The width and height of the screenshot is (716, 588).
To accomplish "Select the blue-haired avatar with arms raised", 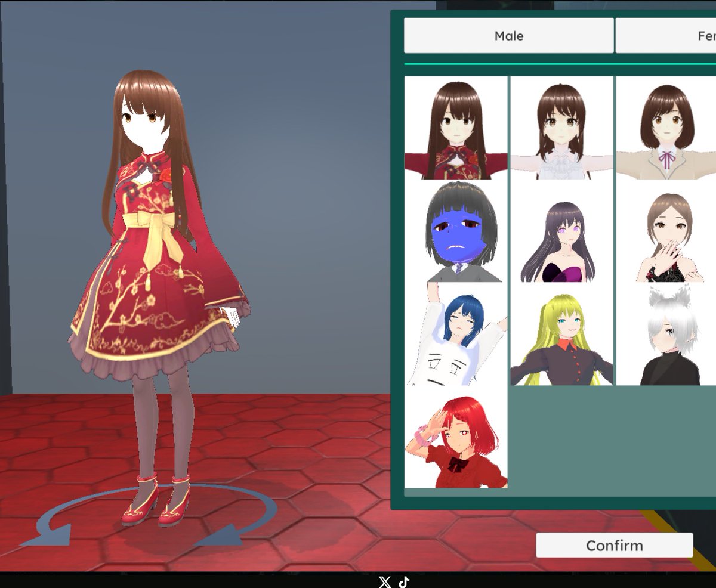I will 456,335.
